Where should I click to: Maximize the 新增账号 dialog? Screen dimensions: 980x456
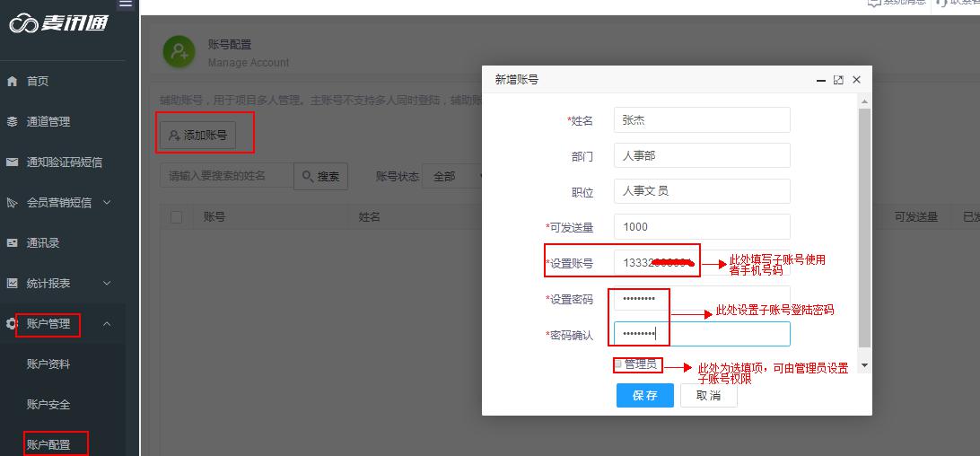tap(838, 80)
